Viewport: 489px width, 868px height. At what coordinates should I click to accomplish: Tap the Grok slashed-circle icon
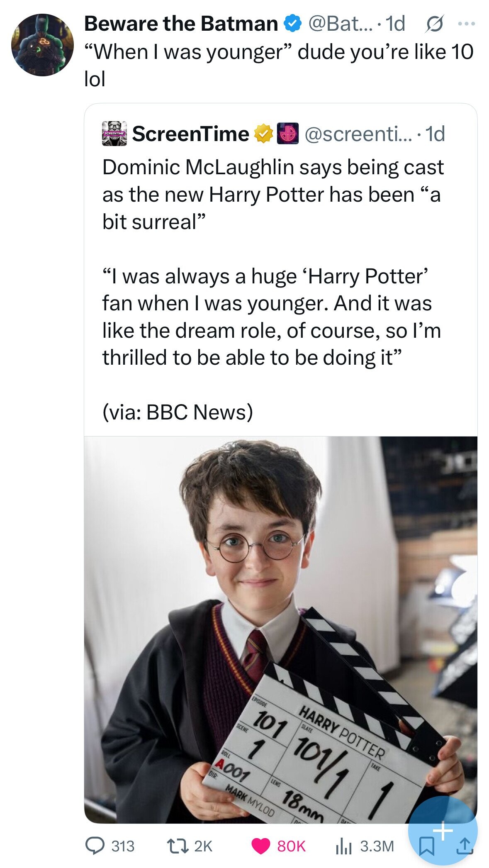tap(431, 24)
